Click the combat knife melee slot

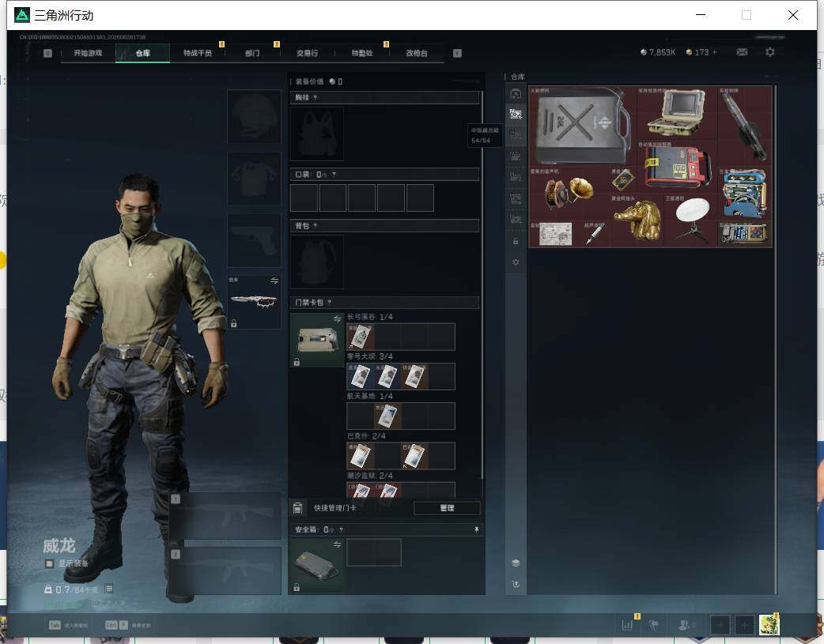pos(255,302)
